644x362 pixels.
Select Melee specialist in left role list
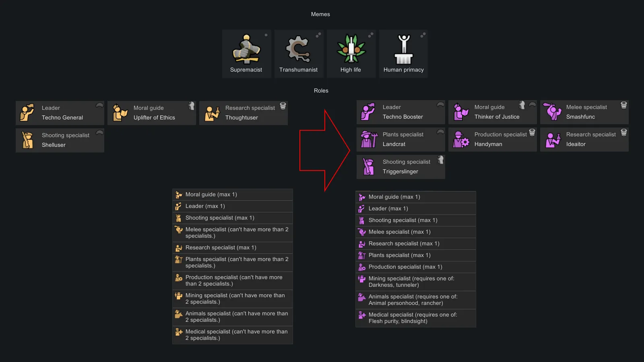233,232
